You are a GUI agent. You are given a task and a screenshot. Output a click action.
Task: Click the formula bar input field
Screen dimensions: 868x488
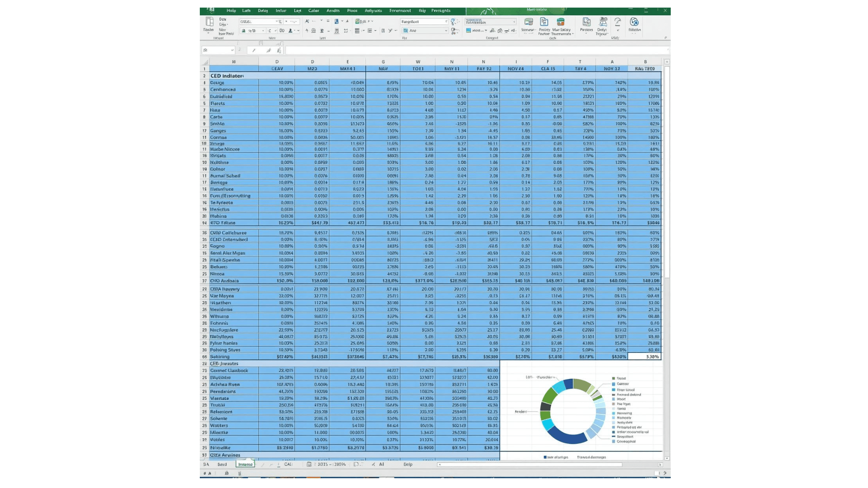(x=475, y=50)
